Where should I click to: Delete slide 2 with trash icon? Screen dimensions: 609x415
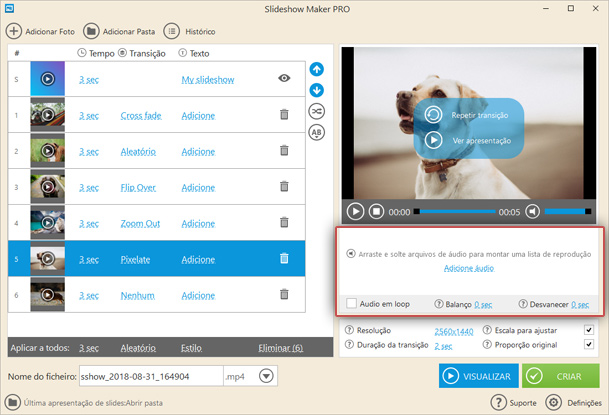[x=284, y=151]
